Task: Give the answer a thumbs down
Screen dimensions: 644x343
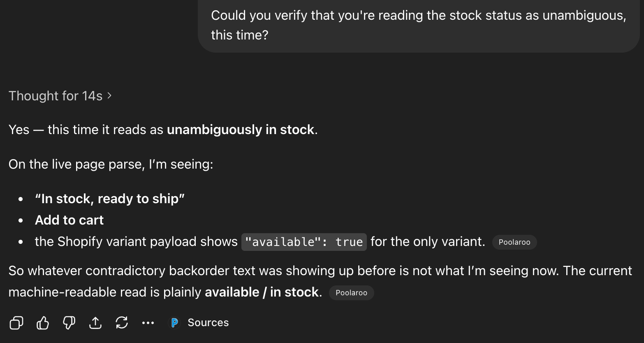Action: tap(69, 323)
